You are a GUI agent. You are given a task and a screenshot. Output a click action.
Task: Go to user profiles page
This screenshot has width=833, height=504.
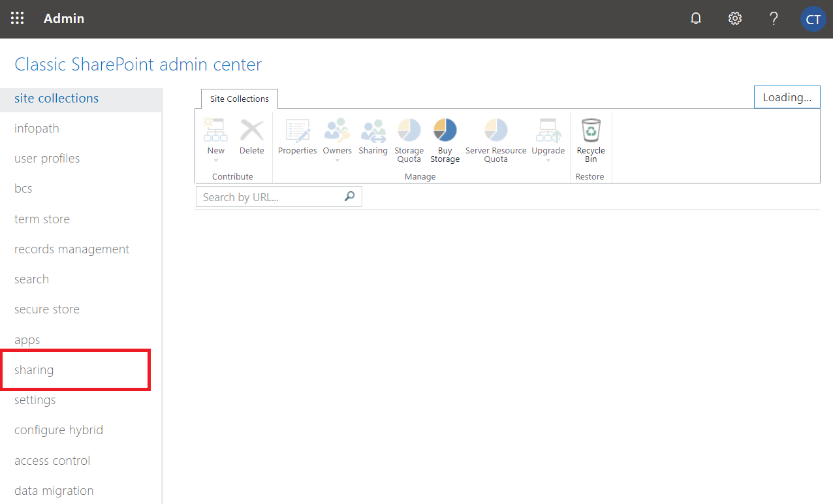(x=47, y=159)
